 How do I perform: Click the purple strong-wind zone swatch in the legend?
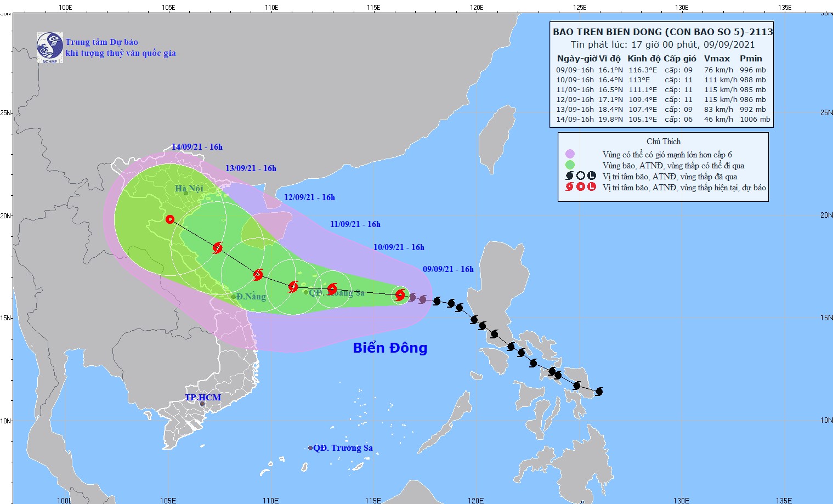tap(570, 154)
